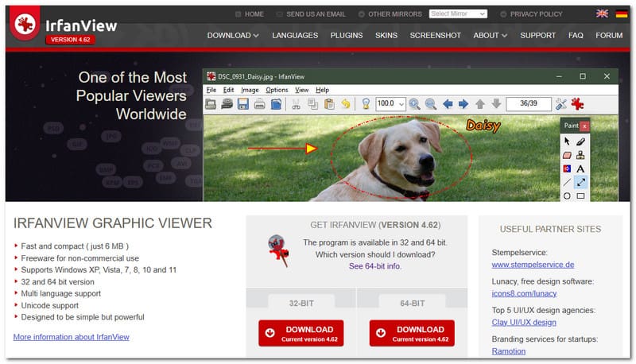Viewport: 636px width, 364px height.
Task: Select the rectangle tool in Paint panel
Action: pyautogui.click(x=581, y=196)
